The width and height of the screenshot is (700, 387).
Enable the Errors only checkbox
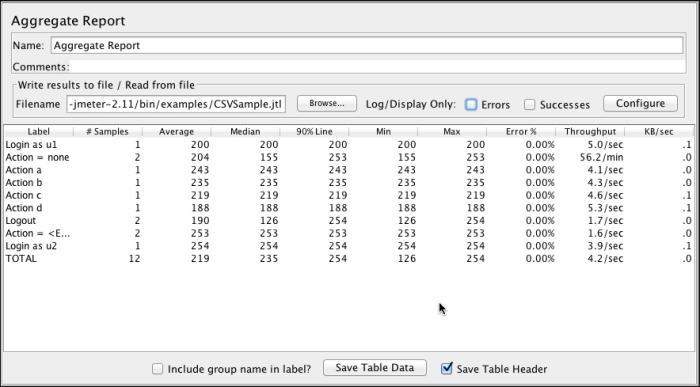(x=471, y=104)
